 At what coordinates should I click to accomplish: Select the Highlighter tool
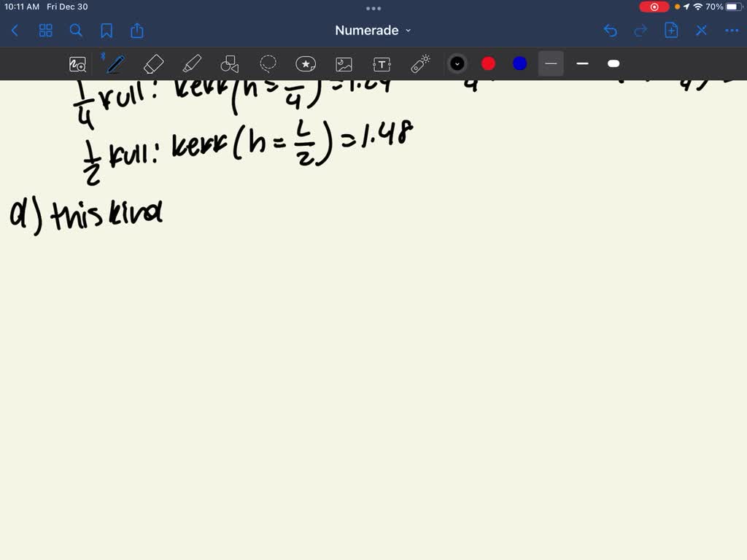click(192, 64)
